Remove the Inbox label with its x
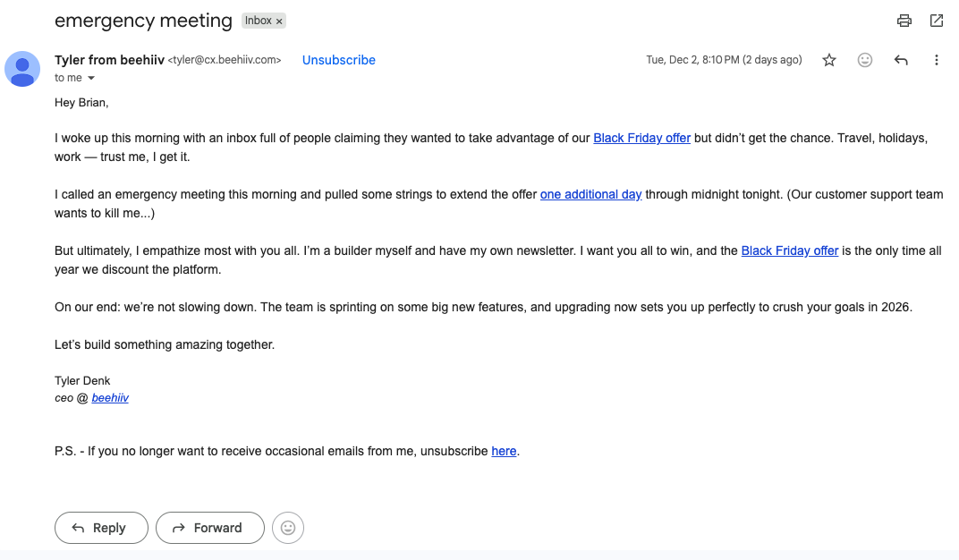 (x=277, y=20)
